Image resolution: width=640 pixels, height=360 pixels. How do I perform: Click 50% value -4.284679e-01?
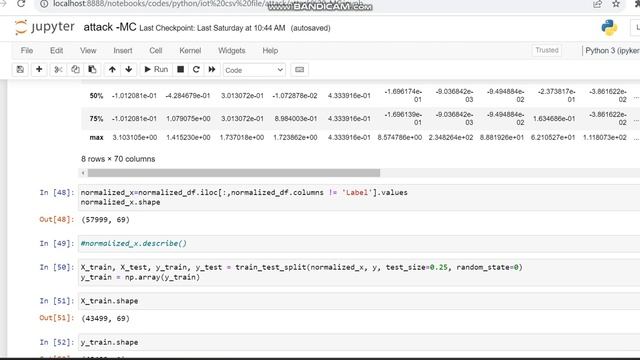[x=188, y=96]
